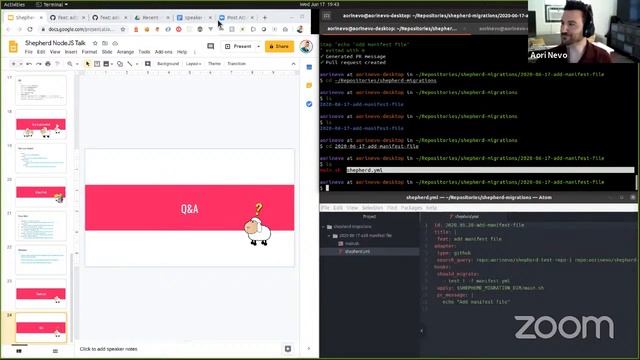This screenshot has width=640, height=360.
Task: Click the Add comment toolbar icon
Action: click(148, 64)
